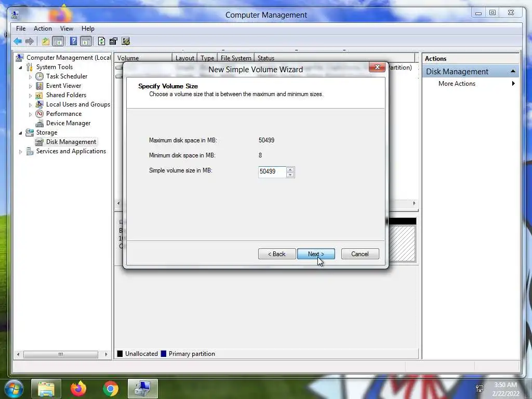Screen dimensions: 532x399
Task: Click the Up one level folder icon
Action: (x=46, y=42)
